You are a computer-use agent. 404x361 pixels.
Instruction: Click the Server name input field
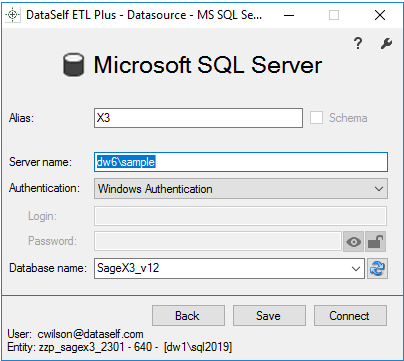point(241,162)
